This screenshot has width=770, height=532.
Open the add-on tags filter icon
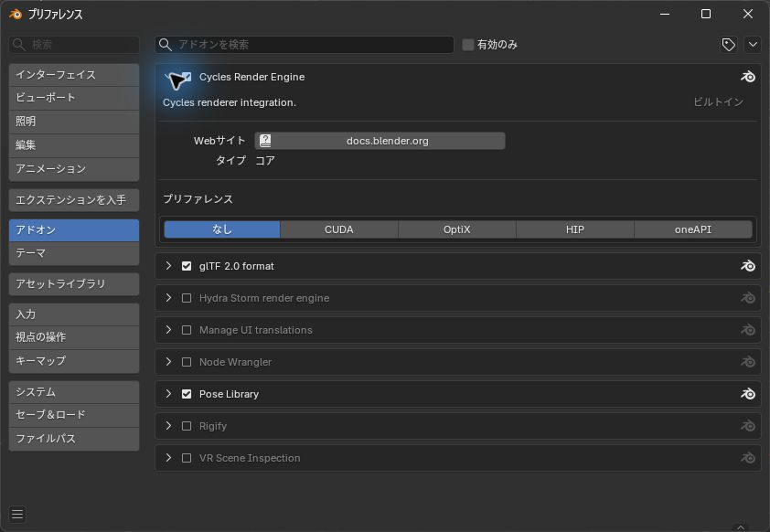pyautogui.click(x=728, y=45)
